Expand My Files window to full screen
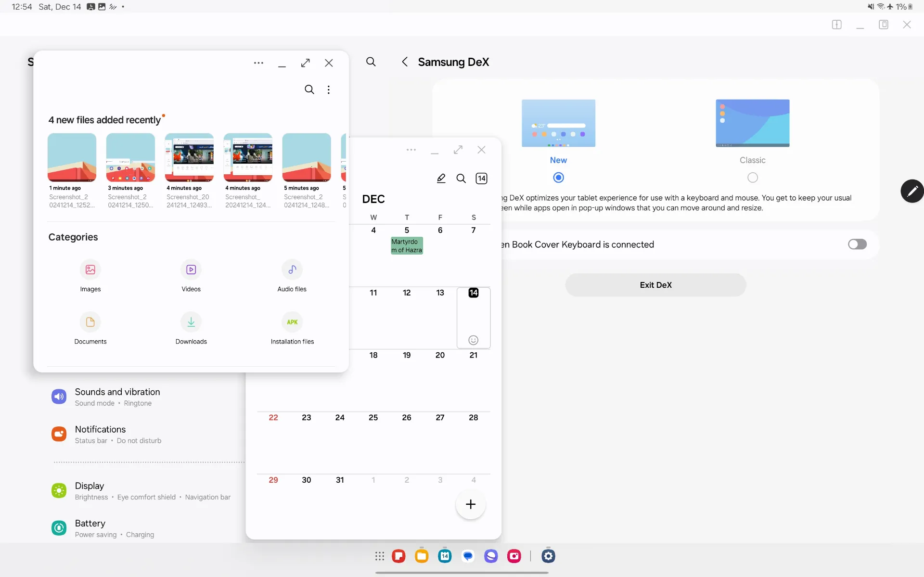The height and width of the screenshot is (577, 924). point(306,63)
